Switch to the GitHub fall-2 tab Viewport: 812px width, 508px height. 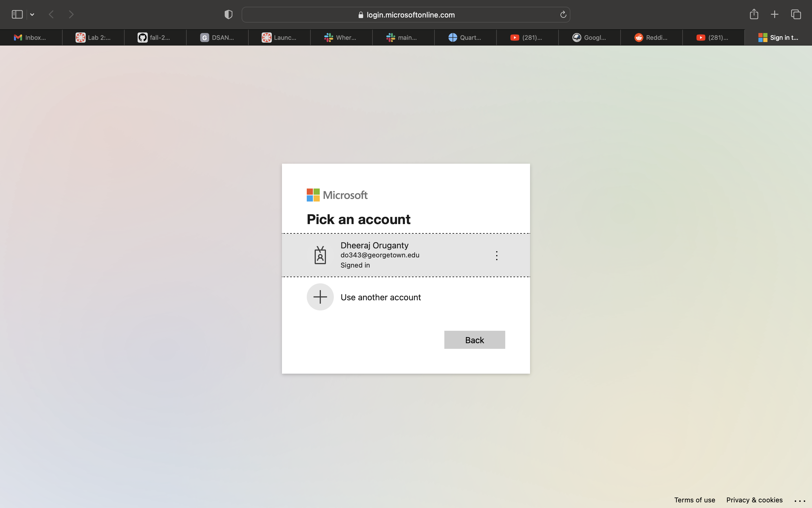click(x=155, y=38)
